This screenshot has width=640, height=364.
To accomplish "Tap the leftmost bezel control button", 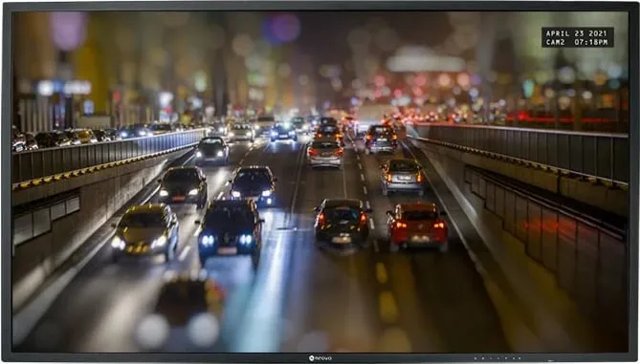I will point(474,358).
